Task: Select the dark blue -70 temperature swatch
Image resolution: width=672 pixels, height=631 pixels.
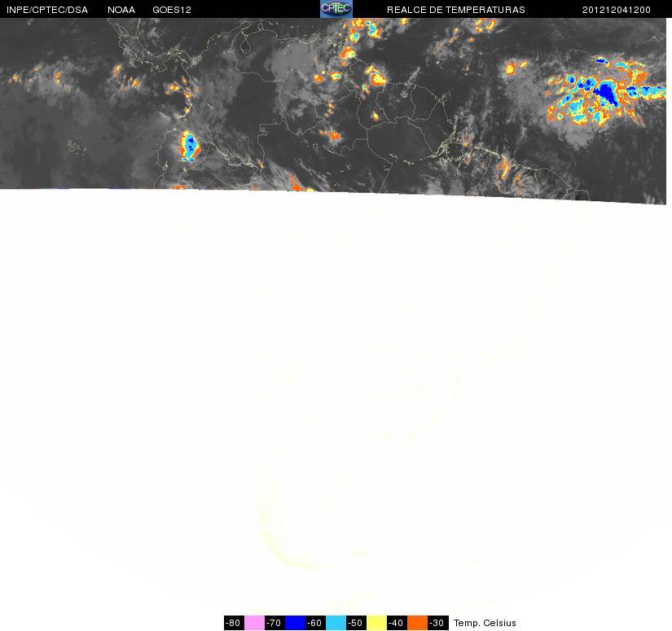Action: [x=295, y=623]
